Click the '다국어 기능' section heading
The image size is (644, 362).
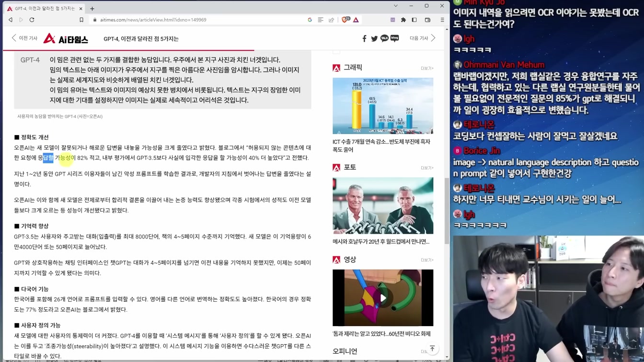click(32, 289)
